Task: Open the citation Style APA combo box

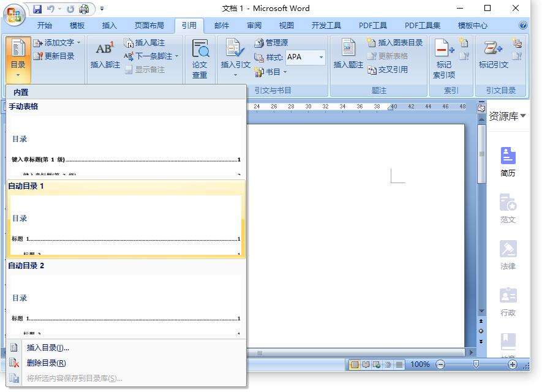Action: pyautogui.click(x=305, y=57)
